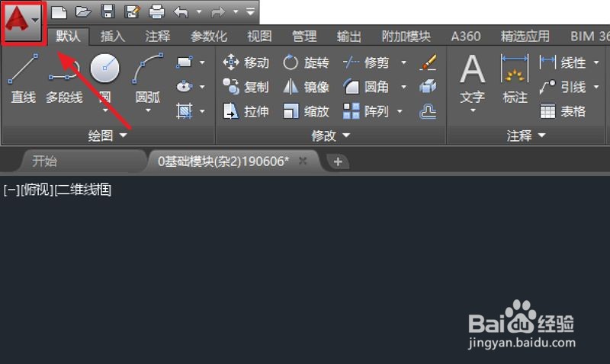
Task: Select the 直线 line tool
Action: coord(24,79)
